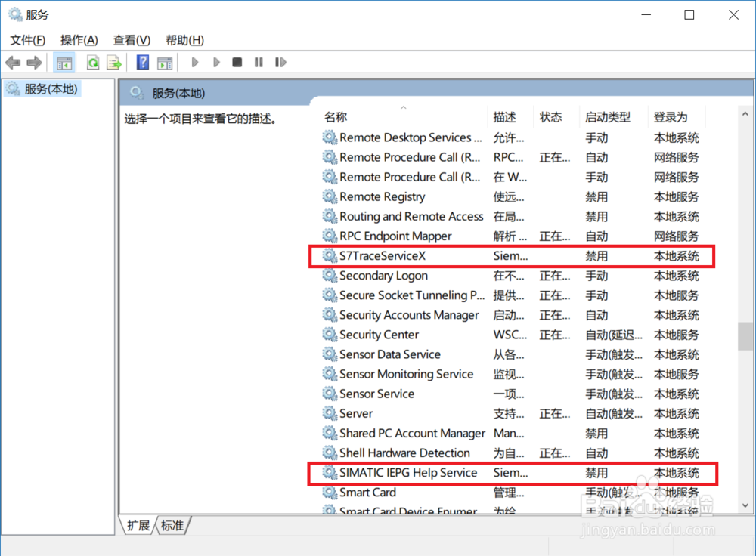Click the Export list toolbar icon
Viewport: 756px width, 556px height.
click(x=114, y=63)
